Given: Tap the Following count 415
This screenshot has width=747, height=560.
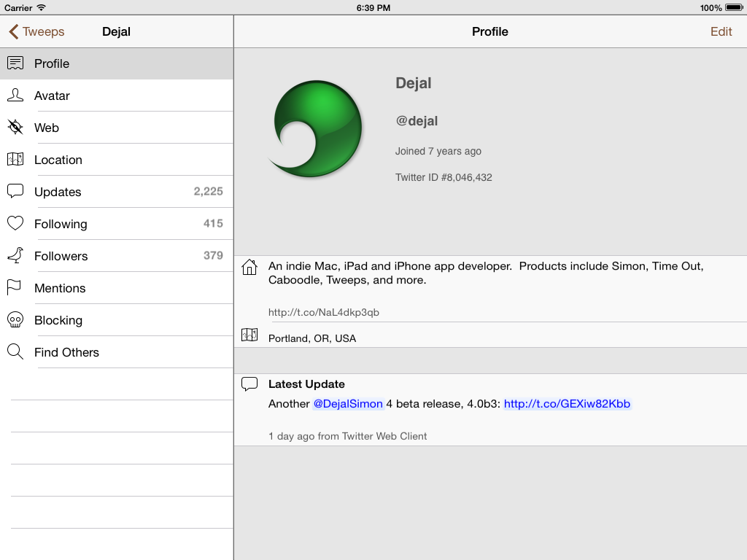Looking at the screenshot, I should click(213, 223).
